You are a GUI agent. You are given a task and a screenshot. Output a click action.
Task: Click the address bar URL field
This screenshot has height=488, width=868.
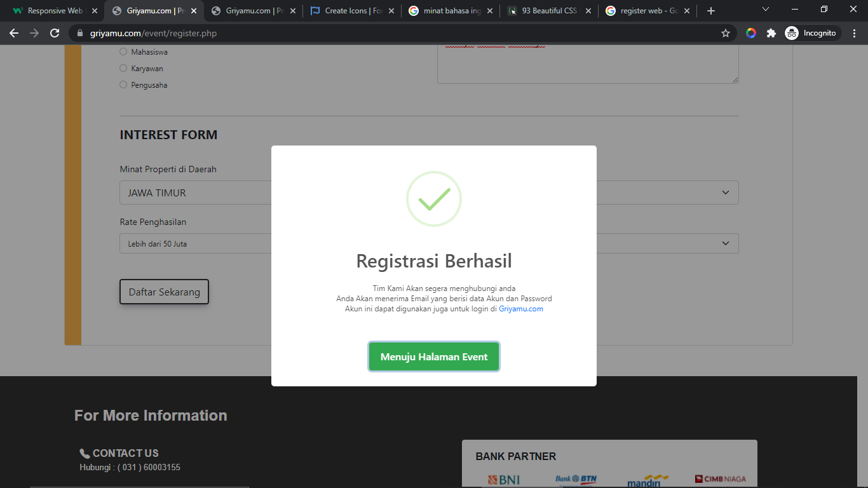click(x=381, y=33)
